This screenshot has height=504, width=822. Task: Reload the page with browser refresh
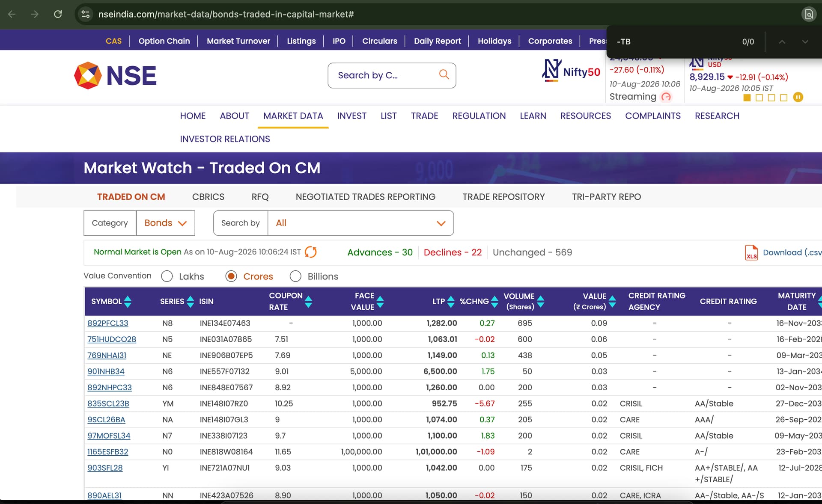58,14
